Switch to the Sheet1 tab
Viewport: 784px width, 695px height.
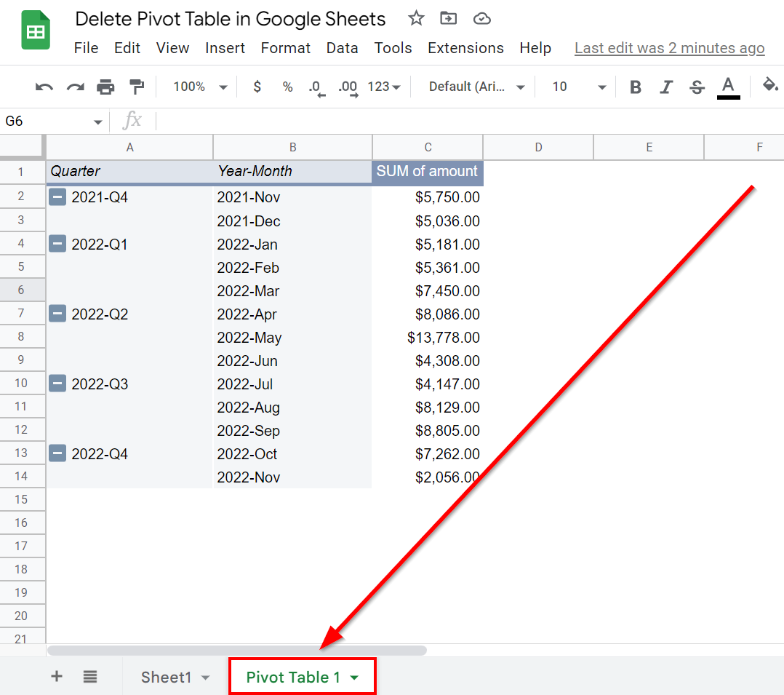coord(166,677)
